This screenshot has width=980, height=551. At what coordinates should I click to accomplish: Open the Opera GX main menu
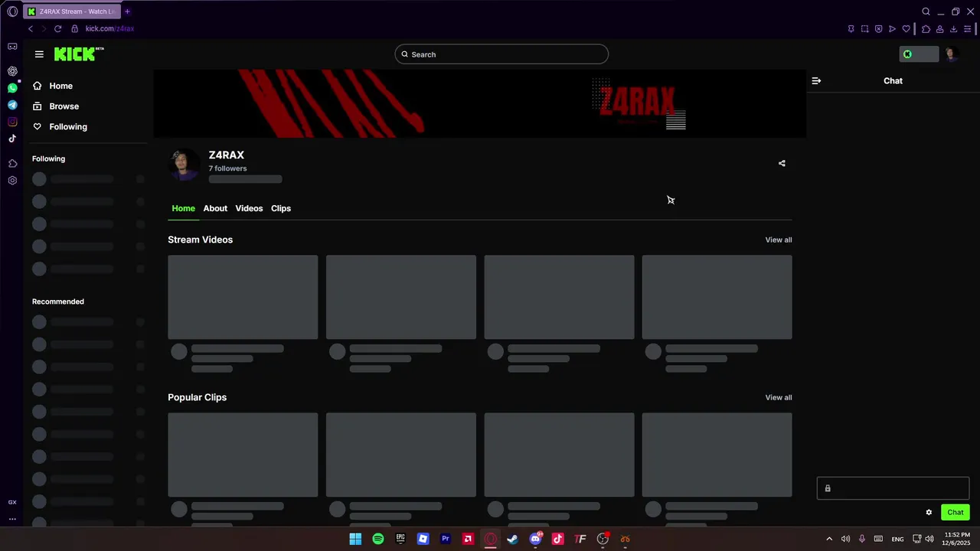(12, 11)
